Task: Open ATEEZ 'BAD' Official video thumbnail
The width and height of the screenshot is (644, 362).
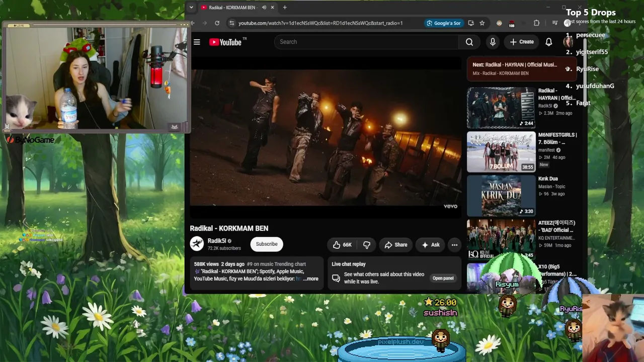Action: pyautogui.click(x=501, y=239)
